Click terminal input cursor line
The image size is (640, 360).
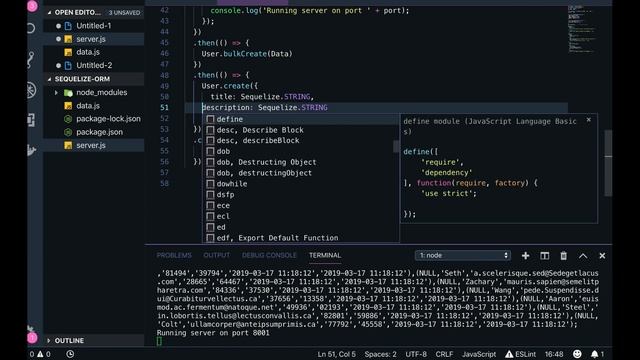[159, 341]
